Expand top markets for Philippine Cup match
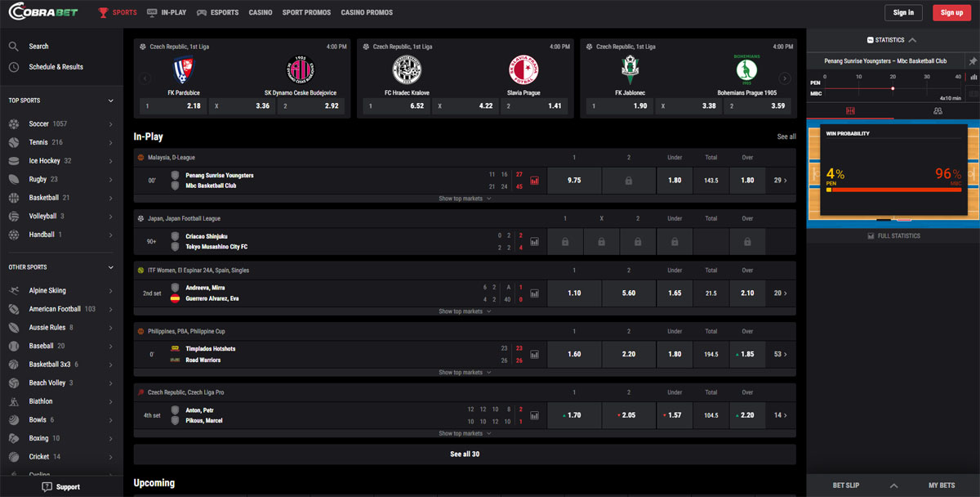Image resolution: width=980 pixels, height=497 pixels. point(465,373)
